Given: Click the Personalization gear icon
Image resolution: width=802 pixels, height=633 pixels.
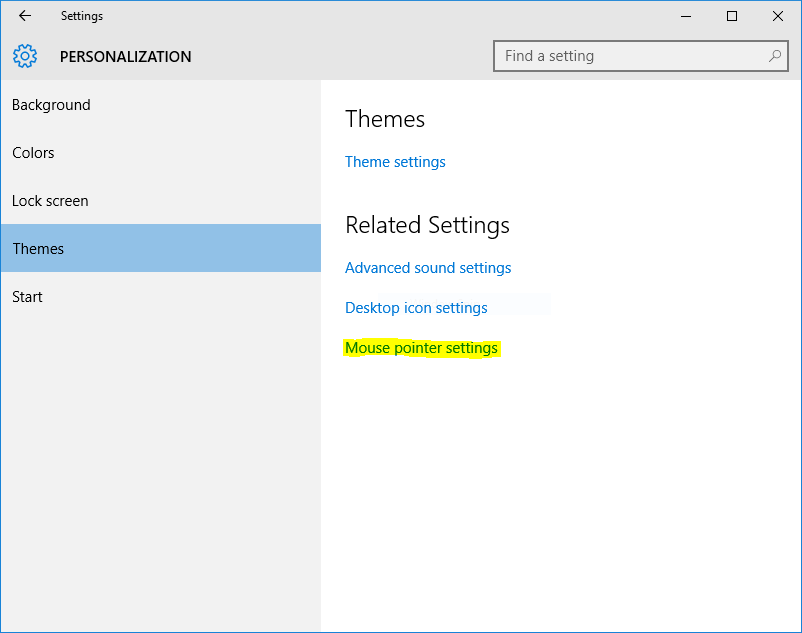Looking at the screenshot, I should coord(25,56).
